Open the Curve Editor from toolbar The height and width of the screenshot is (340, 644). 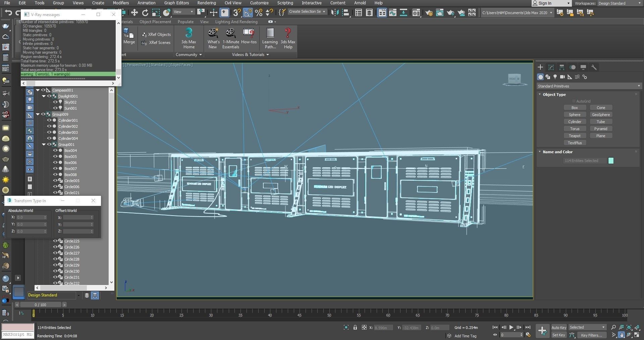tap(393, 13)
